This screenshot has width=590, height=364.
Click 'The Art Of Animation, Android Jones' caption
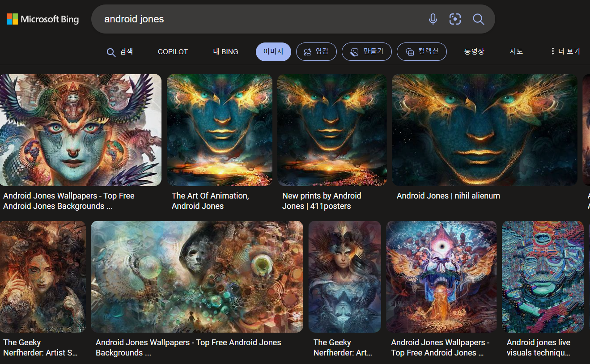210,201
